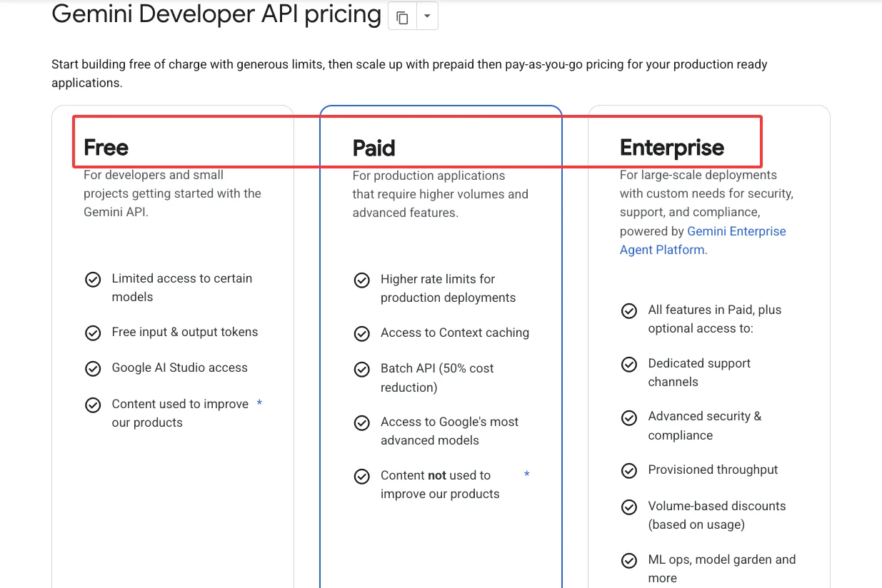Open the dropdown arrow beside the copy icon
The height and width of the screenshot is (588, 882).
click(427, 16)
